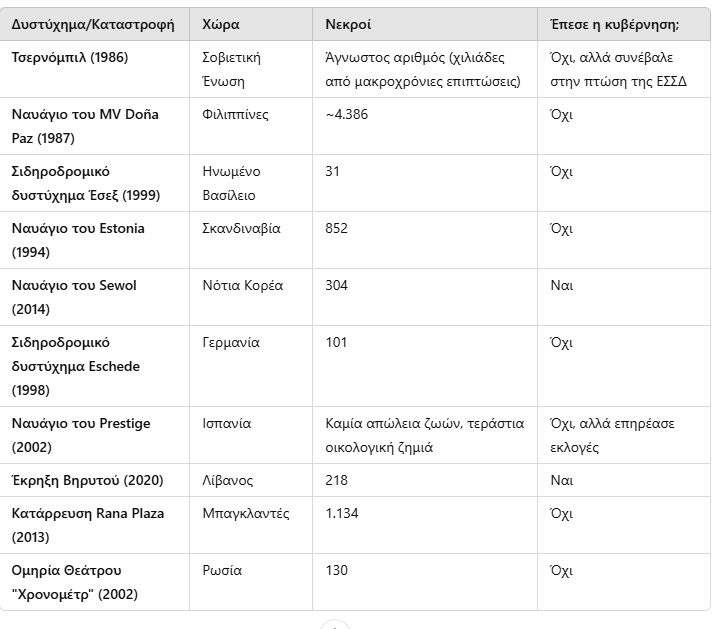Select the 'Ναι' answer in the Λίβανος row

[562, 480]
